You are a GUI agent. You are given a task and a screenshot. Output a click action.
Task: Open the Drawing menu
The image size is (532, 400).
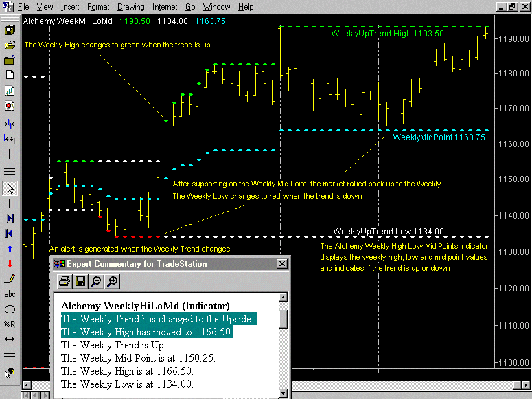(x=130, y=7)
